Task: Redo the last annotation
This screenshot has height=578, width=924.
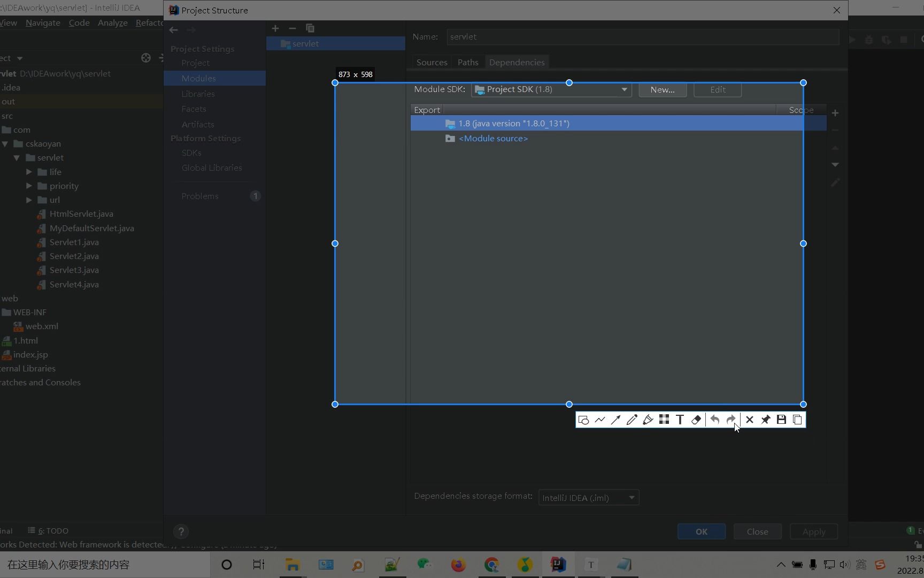Action: (x=731, y=420)
